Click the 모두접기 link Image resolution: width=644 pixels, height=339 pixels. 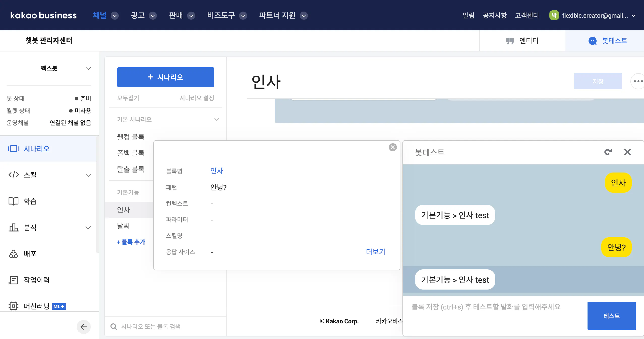128,98
